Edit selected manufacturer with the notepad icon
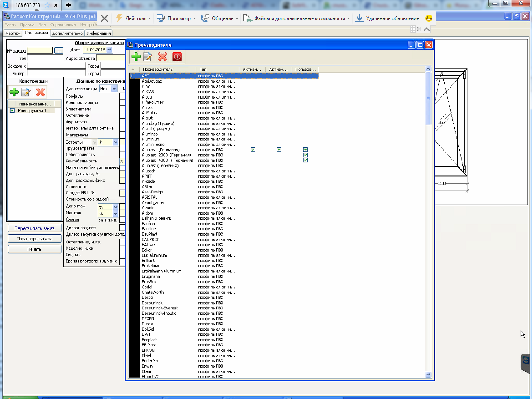 148,57
